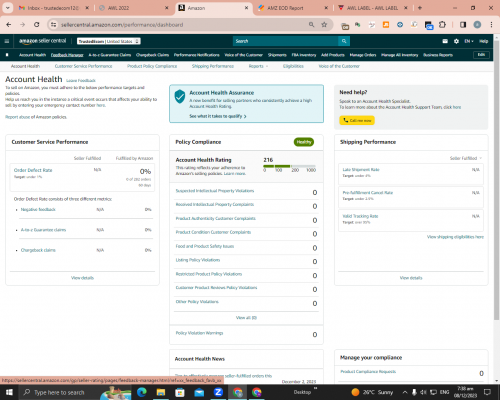Open Zoom app from taskbar
This screenshot has width=500, height=400.
click(x=218, y=392)
